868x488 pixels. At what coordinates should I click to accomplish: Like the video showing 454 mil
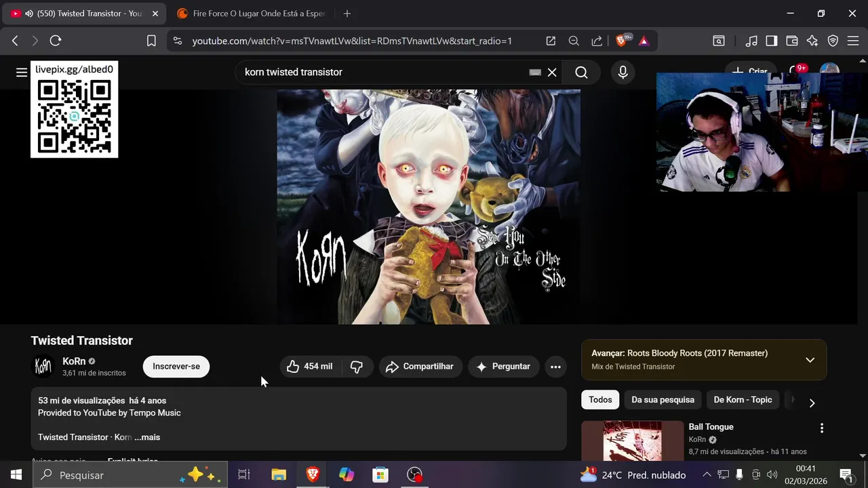[x=310, y=367]
